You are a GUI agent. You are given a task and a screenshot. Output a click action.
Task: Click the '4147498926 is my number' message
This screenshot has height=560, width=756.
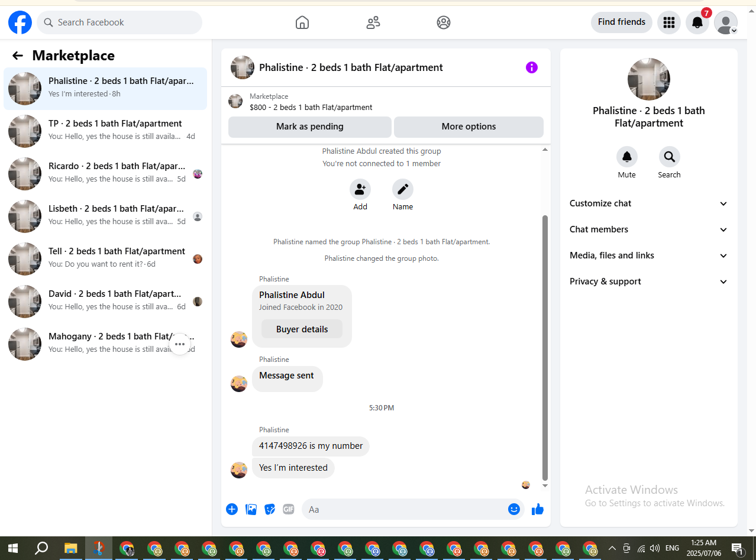(311, 446)
